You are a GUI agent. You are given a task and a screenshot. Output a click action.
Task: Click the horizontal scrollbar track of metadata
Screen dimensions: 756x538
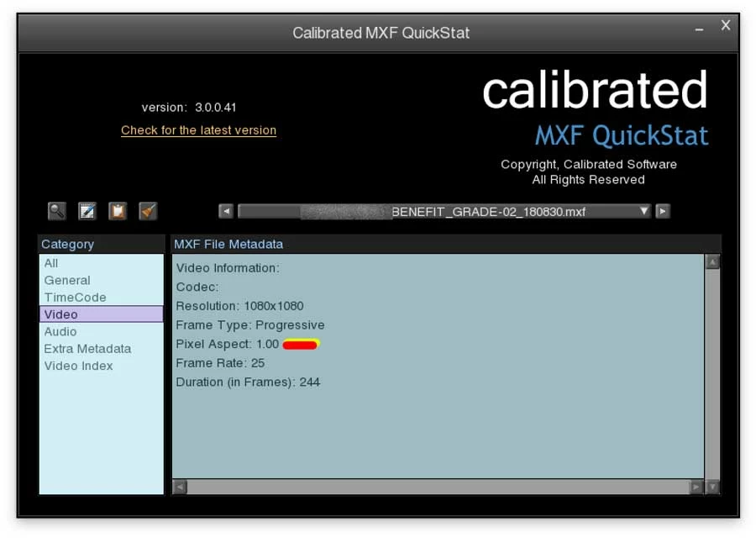click(438, 488)
